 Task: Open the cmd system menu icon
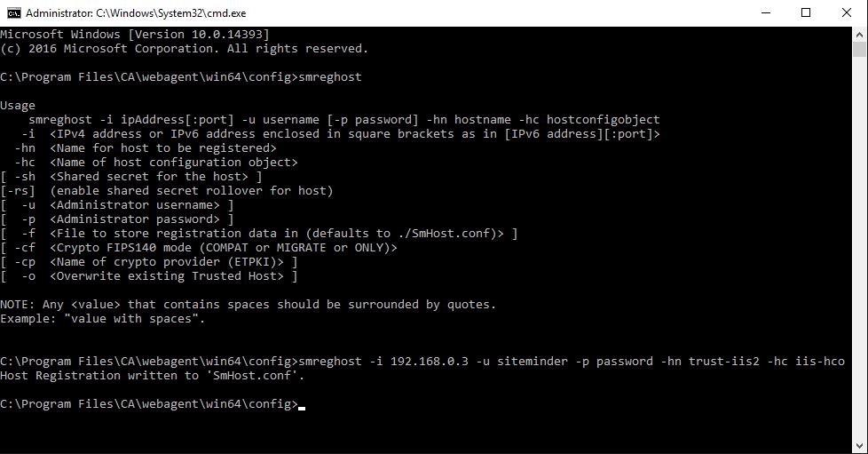pyautogui.click(x=13, y=13)
